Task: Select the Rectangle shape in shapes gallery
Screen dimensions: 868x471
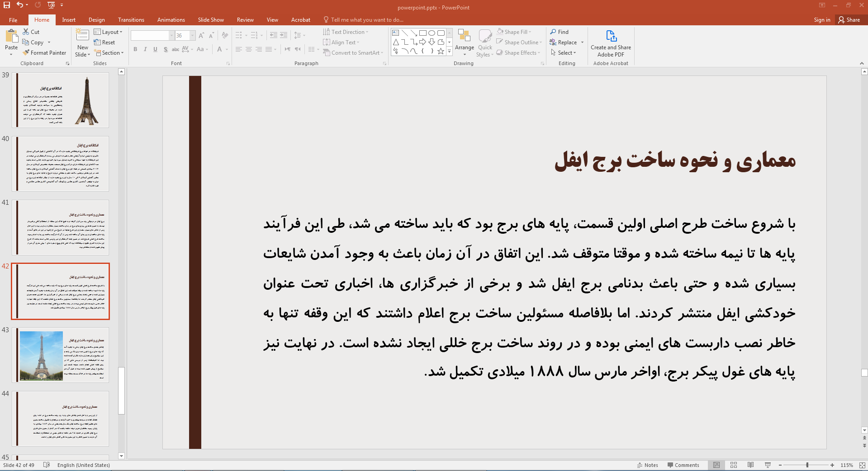Action: coord(423,33)
